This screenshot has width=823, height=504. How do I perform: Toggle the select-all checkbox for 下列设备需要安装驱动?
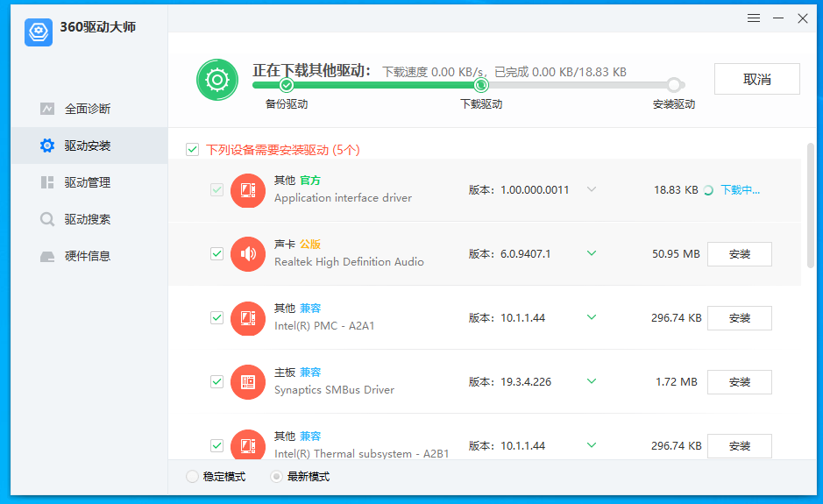click(192, 150)
